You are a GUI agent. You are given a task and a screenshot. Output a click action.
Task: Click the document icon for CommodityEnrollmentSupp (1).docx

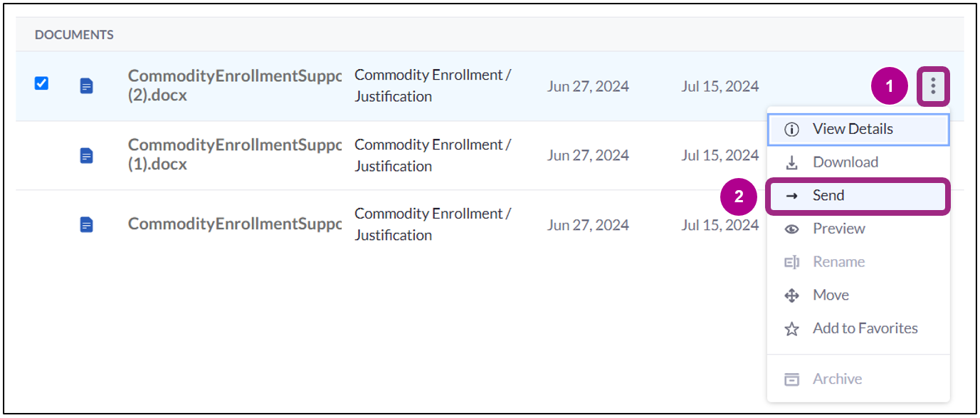(86, 155)
